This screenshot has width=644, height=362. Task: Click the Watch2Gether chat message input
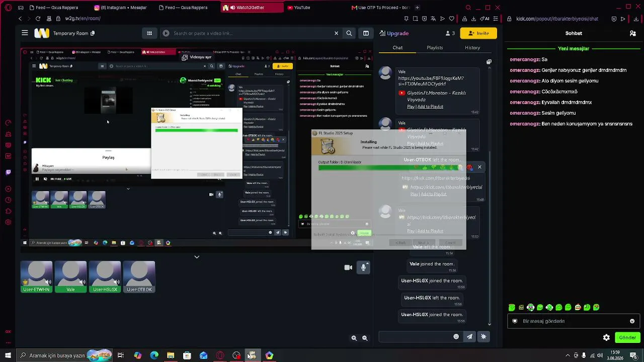point(416,337)
